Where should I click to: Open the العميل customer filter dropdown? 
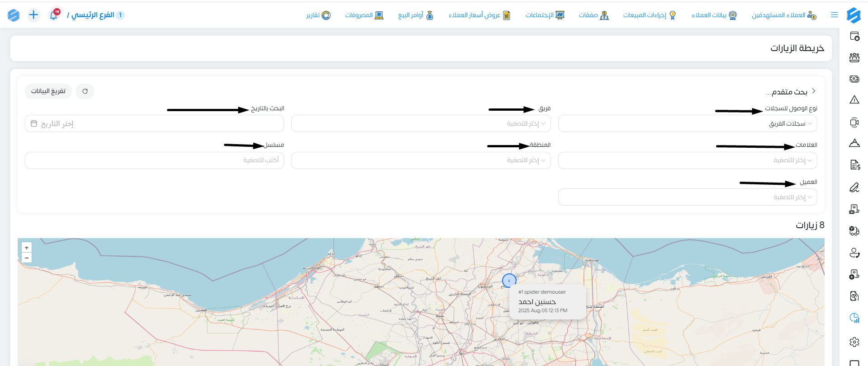coord(688,197)
